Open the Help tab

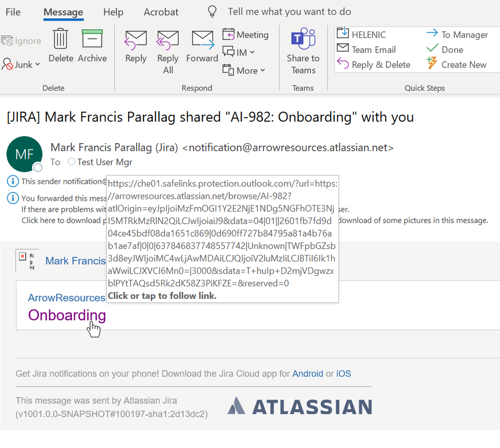pyautogui.click(x=113, y=12)
